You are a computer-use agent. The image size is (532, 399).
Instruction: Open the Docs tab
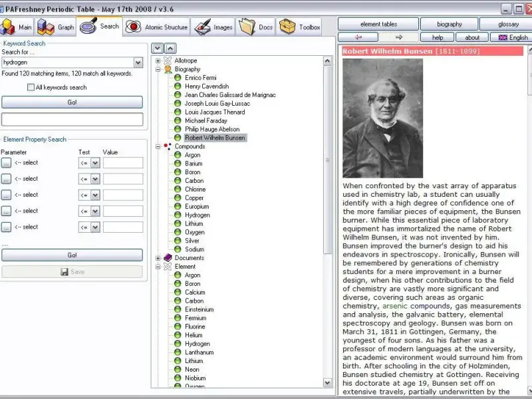click(256, 27)
